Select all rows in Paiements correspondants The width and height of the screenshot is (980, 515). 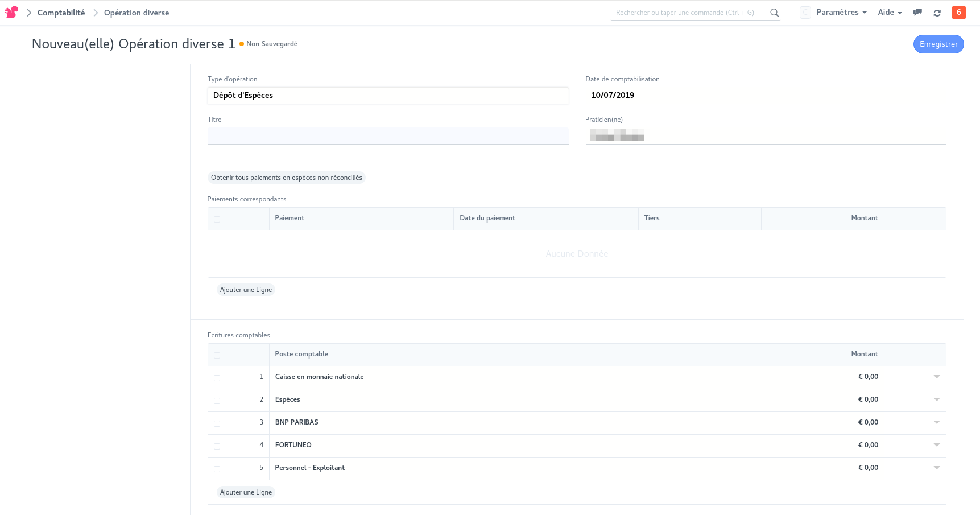pyautogui.click(x=217, y=219)
